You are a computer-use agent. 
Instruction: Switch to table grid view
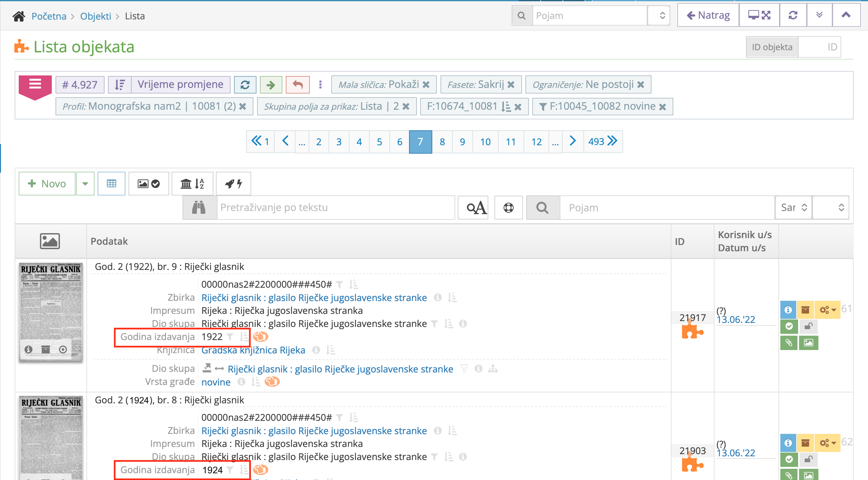click(x=111, y=184)
